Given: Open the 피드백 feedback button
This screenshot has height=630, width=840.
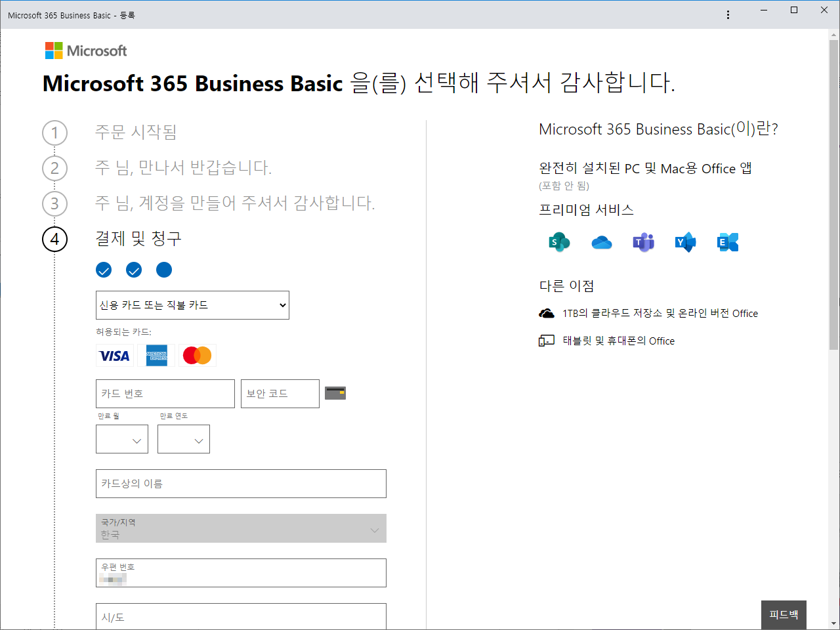Looking at the screenshot, I should click(784, 615).
